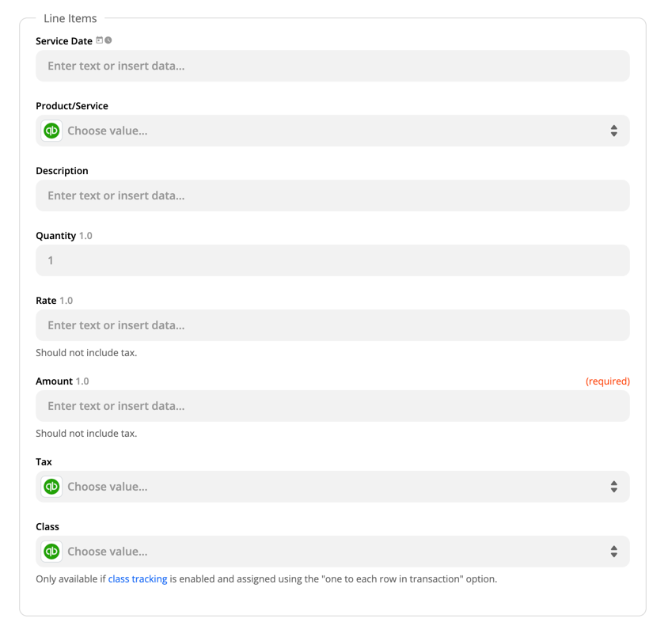Image resolution: width=672 pixels, height=626 pixels.
Task: Open the Class value picker
Action: pyautogui.click(x=317, y=552)
